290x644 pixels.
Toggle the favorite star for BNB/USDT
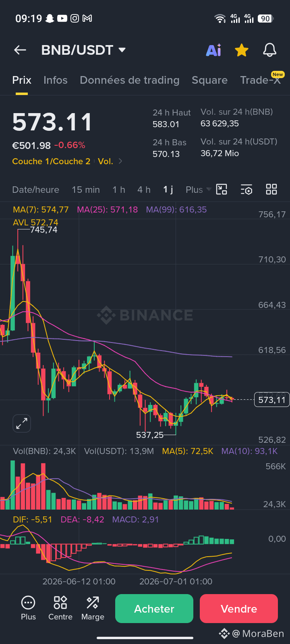pos(242,50)
